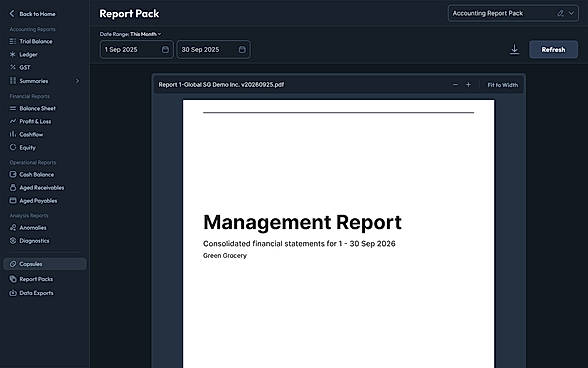Edit the Accounting Report Pack name
The width and height of the screenshot is (588, 368).
(560, 13)
